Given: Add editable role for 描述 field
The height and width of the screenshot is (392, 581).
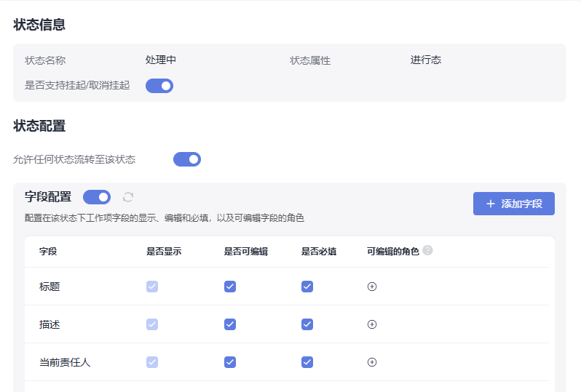Looking at the screenshot, I should [x=371, y=324].
